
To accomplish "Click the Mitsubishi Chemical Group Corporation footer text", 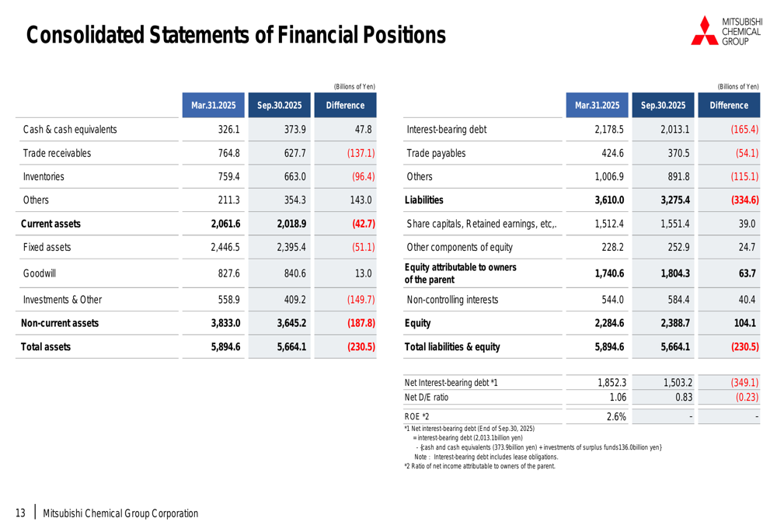I will pyautogui.click(x=120, y=513).
